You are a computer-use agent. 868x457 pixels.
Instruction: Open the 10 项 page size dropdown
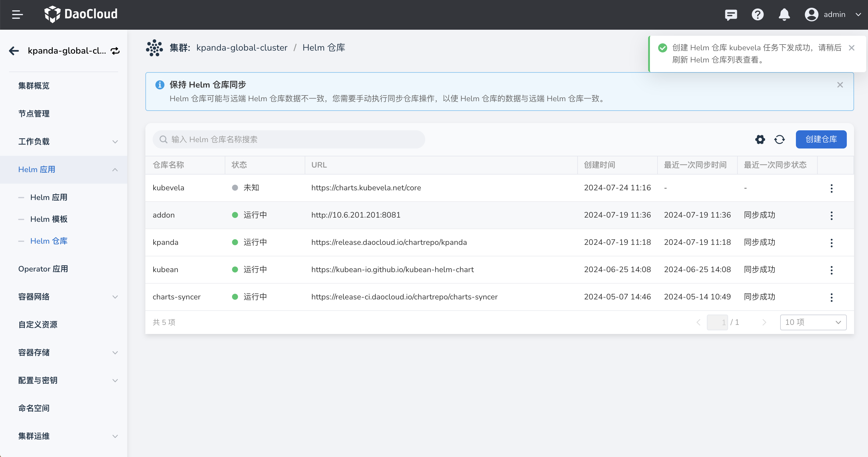point(813,322)
